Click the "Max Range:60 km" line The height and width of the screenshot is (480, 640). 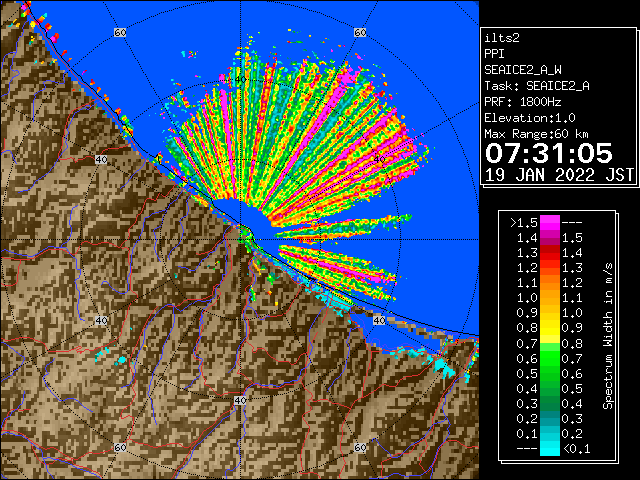[536, 134]
